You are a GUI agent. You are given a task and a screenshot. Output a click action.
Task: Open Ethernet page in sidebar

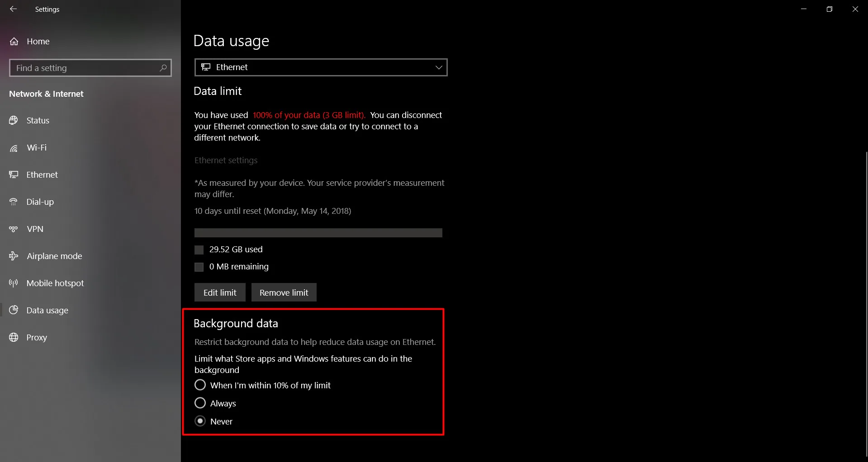[x=90, y=174]
